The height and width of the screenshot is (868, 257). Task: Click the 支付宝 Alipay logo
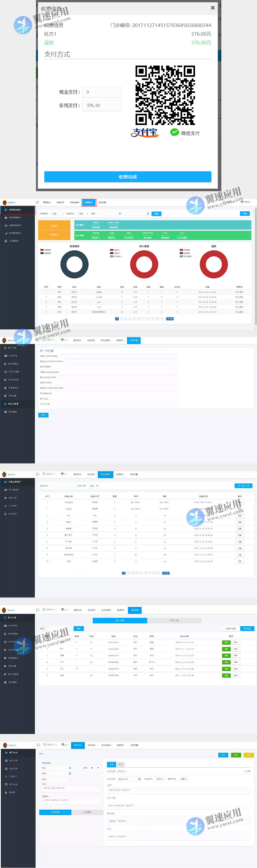point(145,132)
